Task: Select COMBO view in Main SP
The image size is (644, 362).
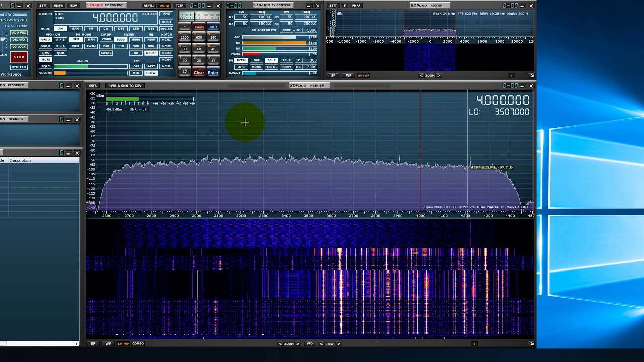Action: (x=138, y=344)
